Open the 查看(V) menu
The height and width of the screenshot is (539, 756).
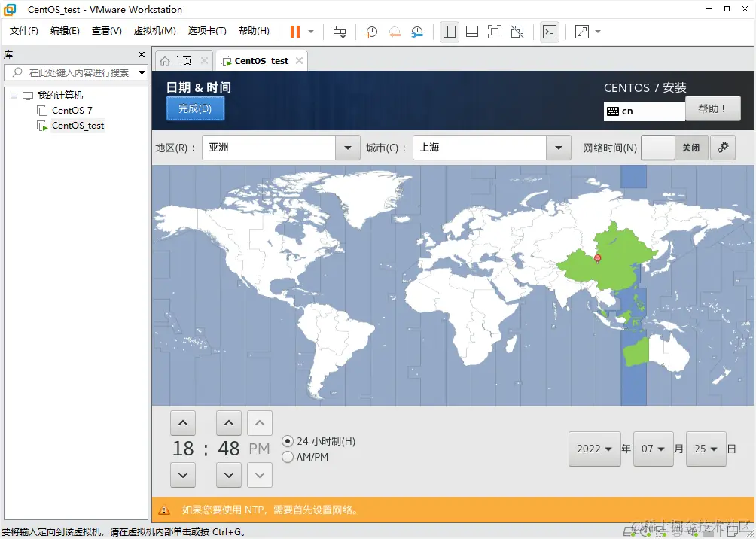pyautogui.click(x=107, y=31)
